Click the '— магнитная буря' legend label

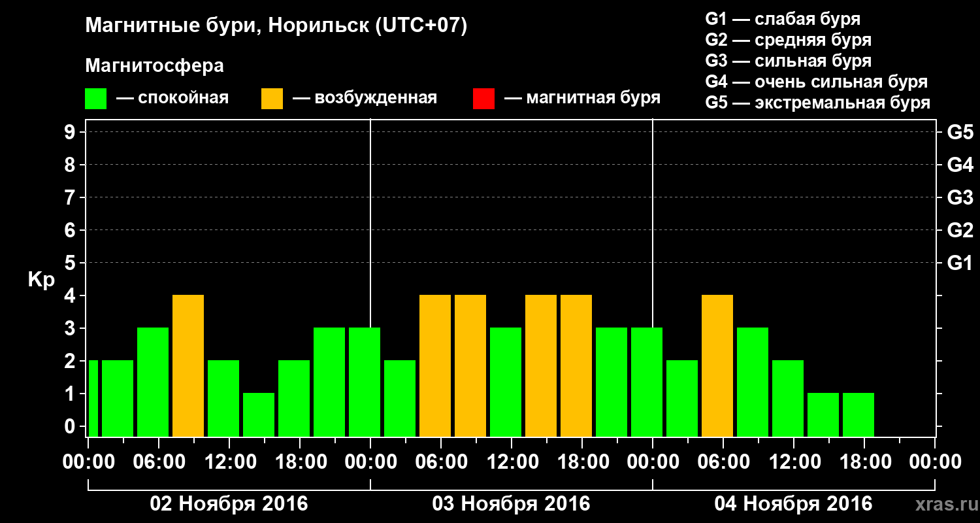click(x=582, y=99)
